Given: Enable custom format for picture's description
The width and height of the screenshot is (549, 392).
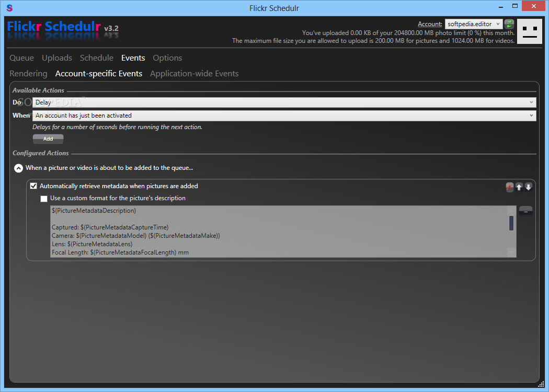Looking at the screenshot, I should point(44,199).
